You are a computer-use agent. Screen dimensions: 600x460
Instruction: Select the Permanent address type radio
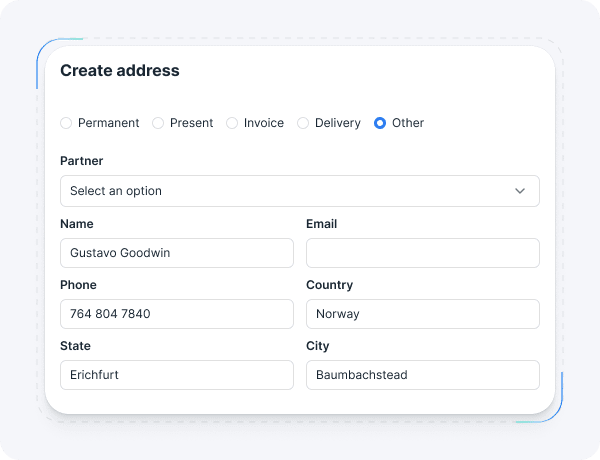tap(66, 123)
